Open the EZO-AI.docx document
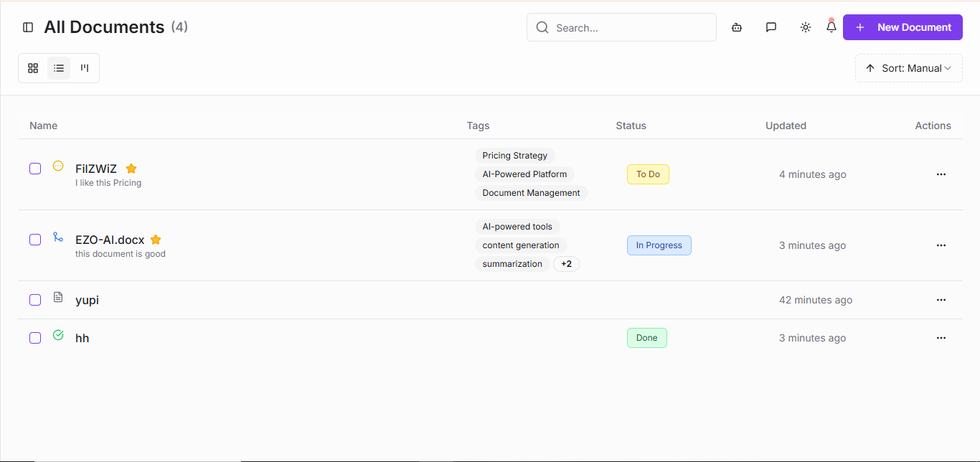This screenshot has height=462, width=980. [110, 240]
